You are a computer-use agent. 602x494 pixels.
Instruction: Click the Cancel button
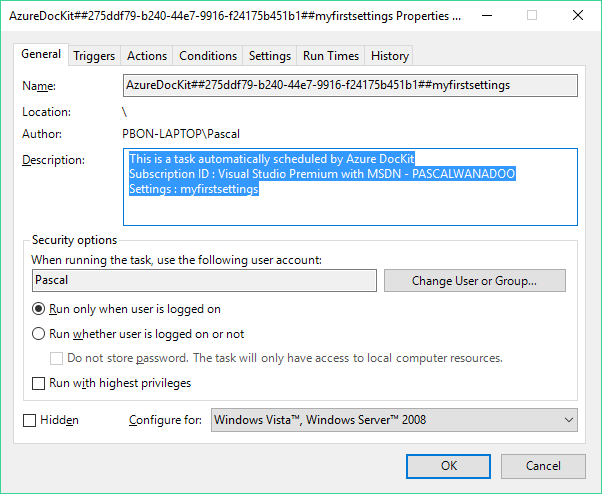(x=543, y=466)
